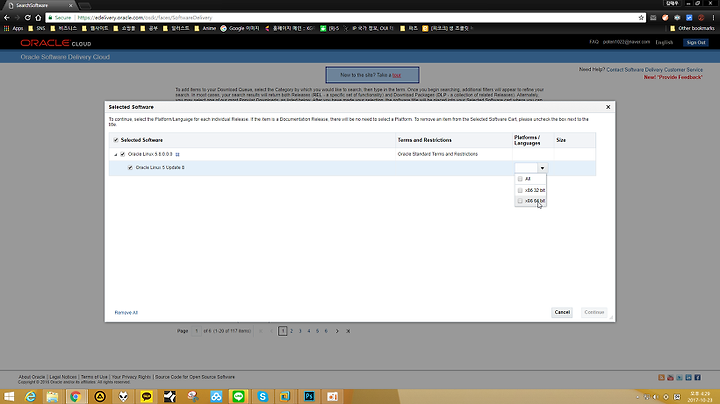Open the FAQ link in header

(x=594, y=42)
